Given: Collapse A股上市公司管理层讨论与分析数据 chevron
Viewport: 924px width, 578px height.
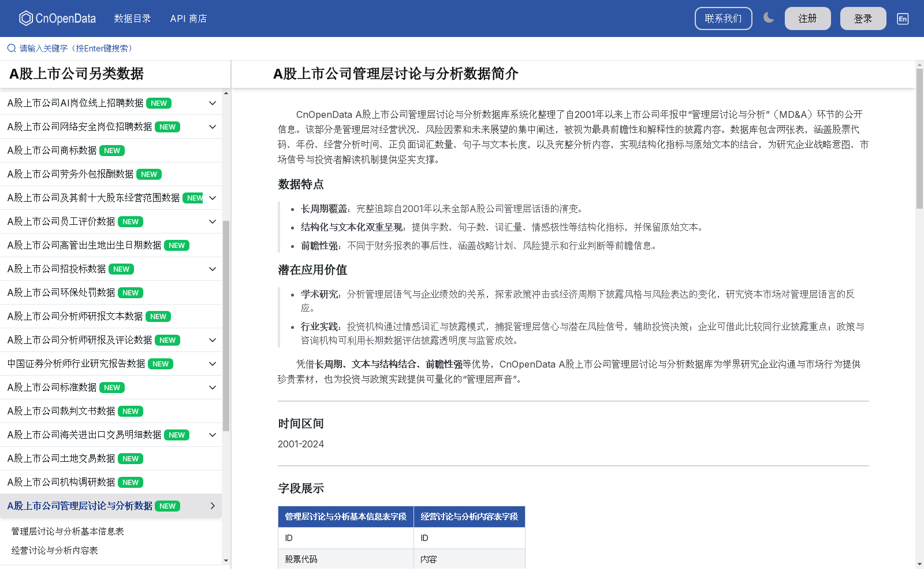Looking at the screenshot, I should pyautogui.click(x=213, y=506).
